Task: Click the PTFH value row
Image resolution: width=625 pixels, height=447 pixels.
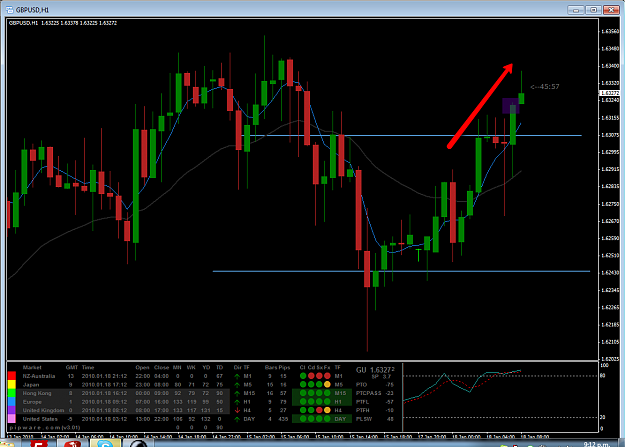Action: pos(375,410)
